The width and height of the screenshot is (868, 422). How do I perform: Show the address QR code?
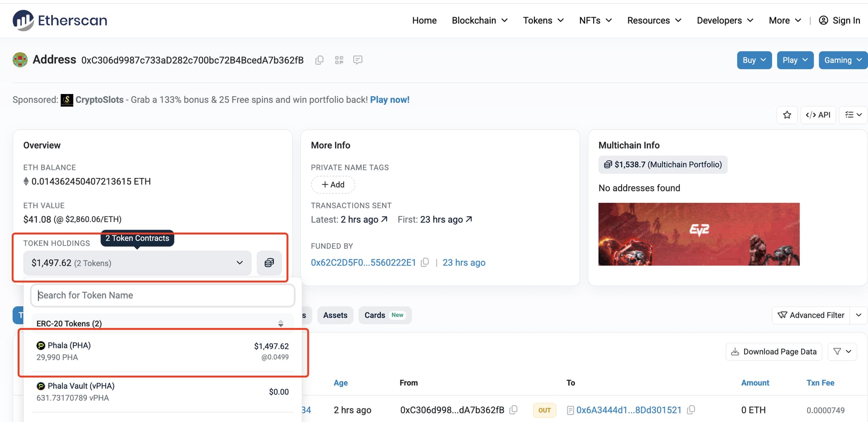(x=339, y=60)
